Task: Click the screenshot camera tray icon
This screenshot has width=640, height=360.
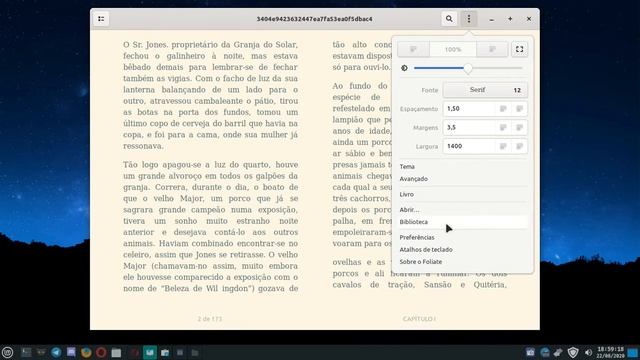Action: click(x=530, y=352)
